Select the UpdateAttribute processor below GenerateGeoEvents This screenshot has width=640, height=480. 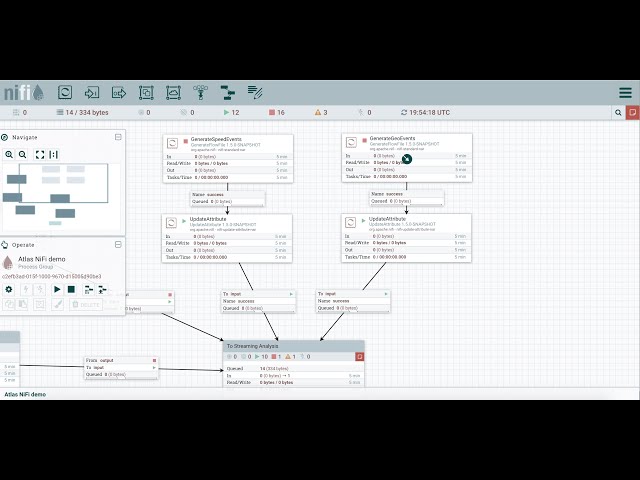(406, 238)
